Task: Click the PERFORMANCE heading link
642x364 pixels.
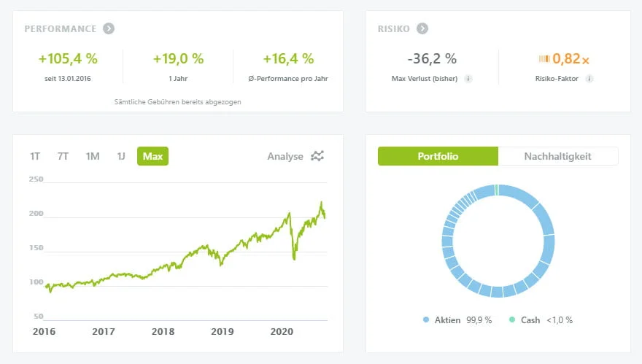Action: 61,29
